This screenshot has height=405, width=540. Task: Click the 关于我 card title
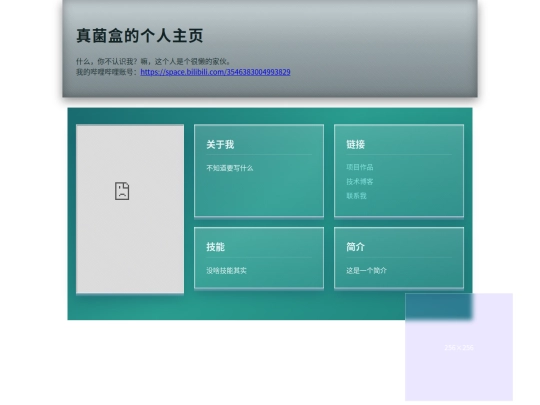(x=220, y=145)
